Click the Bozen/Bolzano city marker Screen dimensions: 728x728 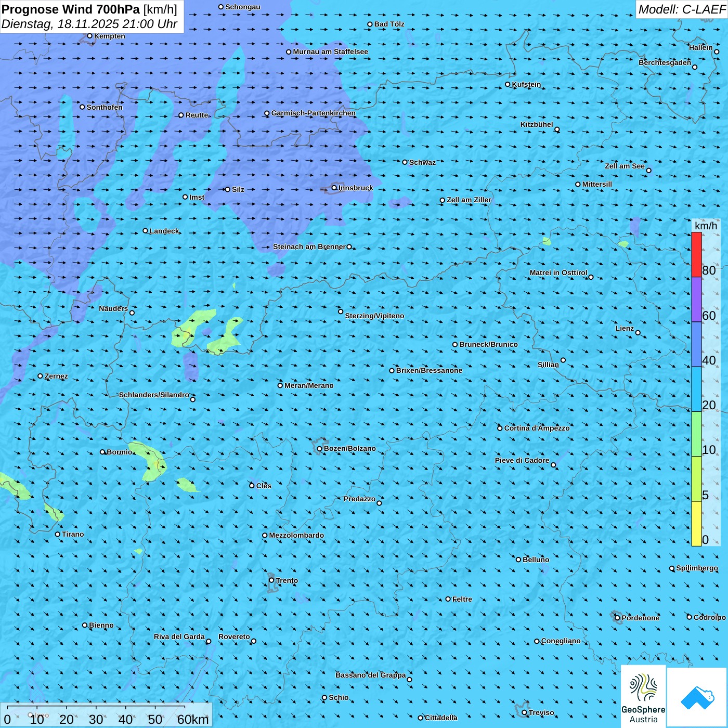[320, 449]
